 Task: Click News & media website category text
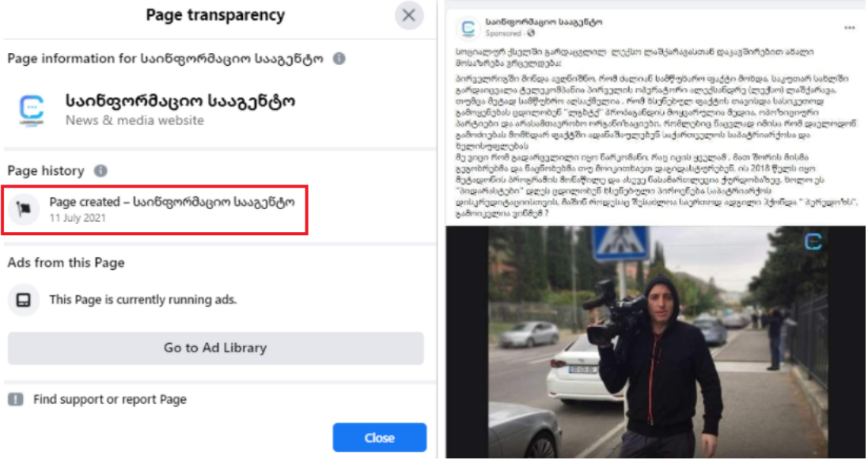click(135, 120)
